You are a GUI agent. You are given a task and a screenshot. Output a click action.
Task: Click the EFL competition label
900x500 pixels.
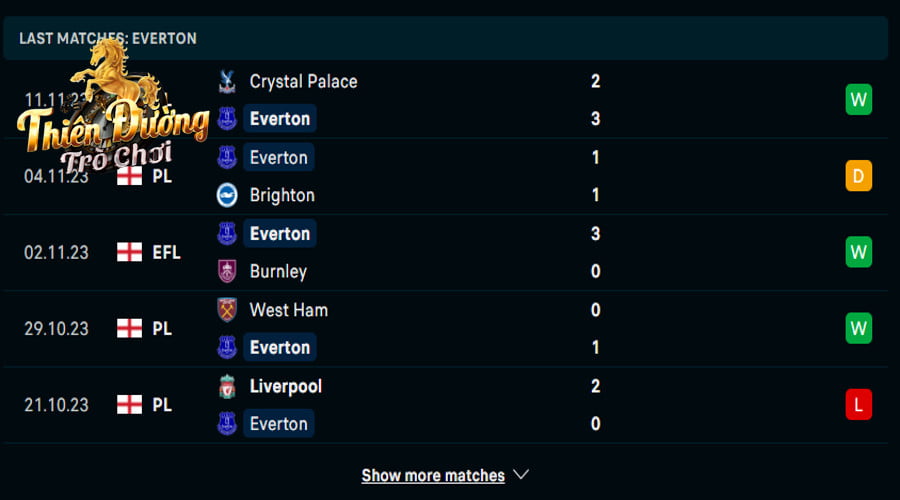[166, 253]
